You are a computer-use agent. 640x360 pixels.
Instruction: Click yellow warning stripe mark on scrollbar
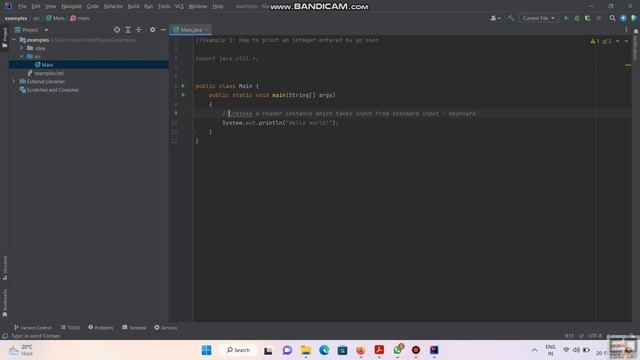coord(628,65)
